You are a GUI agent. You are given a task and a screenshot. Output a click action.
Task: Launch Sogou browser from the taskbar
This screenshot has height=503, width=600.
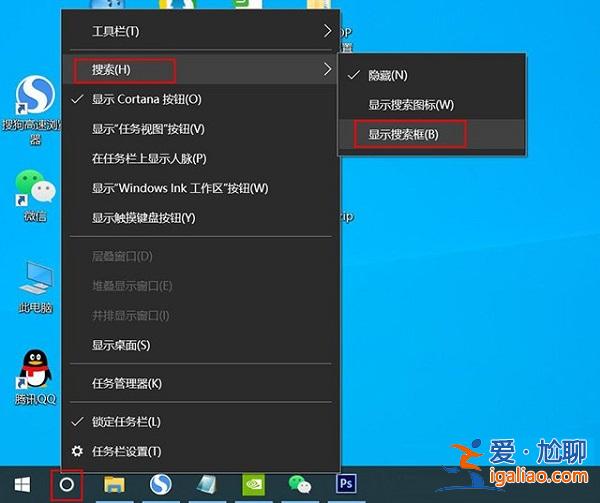(x=161, y=484)
